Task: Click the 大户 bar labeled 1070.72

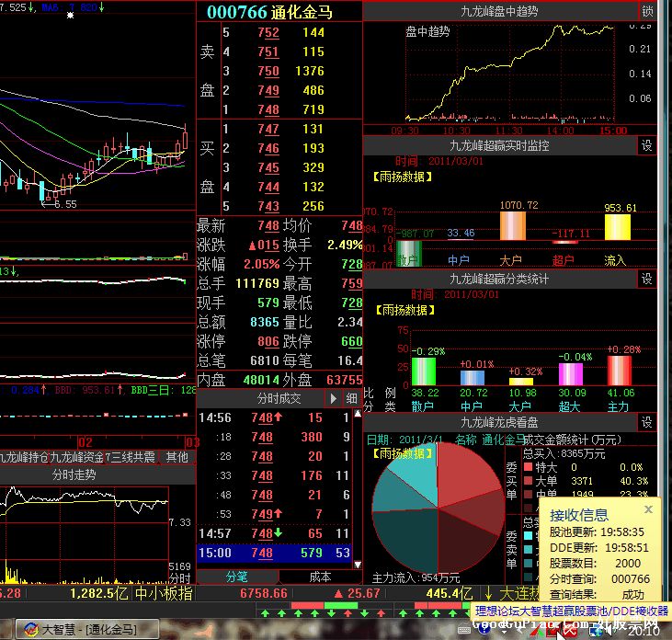Action: 513,225
